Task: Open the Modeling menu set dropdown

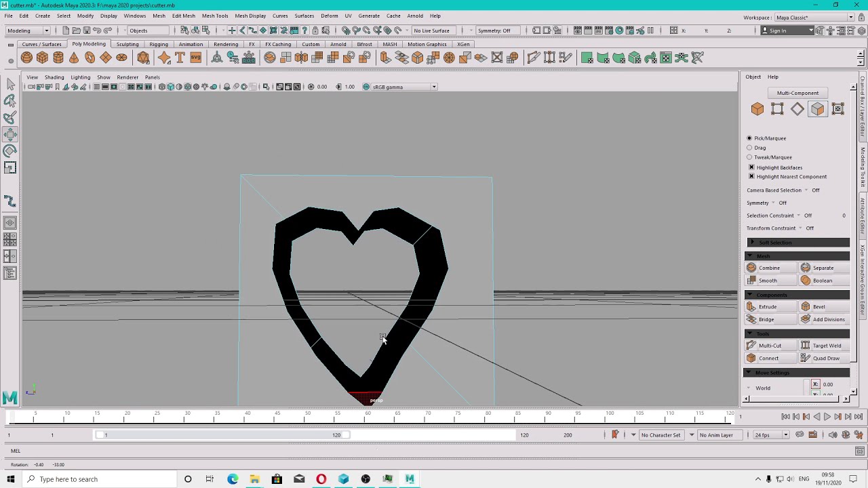Action: pyautogui.click(x=27, y=30)
